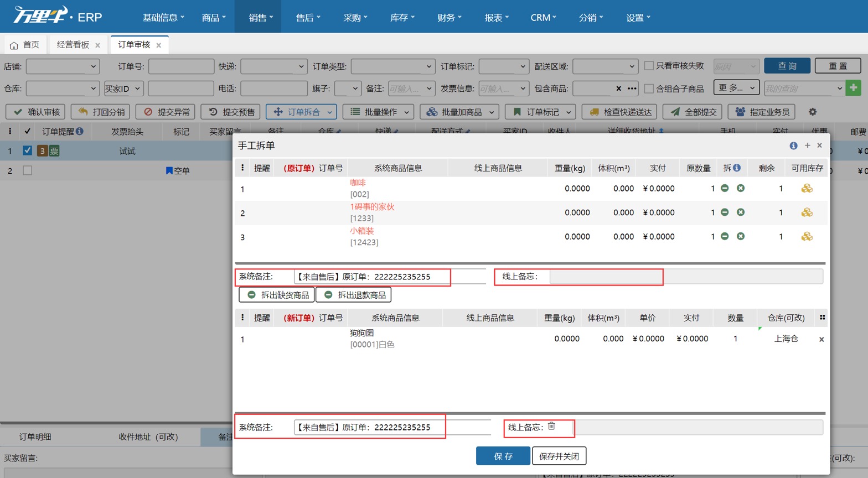The width and height of the screenshot is (868, 478).
Task: Click the minus icon in 小箱装 row
Action: coord(725,236)
